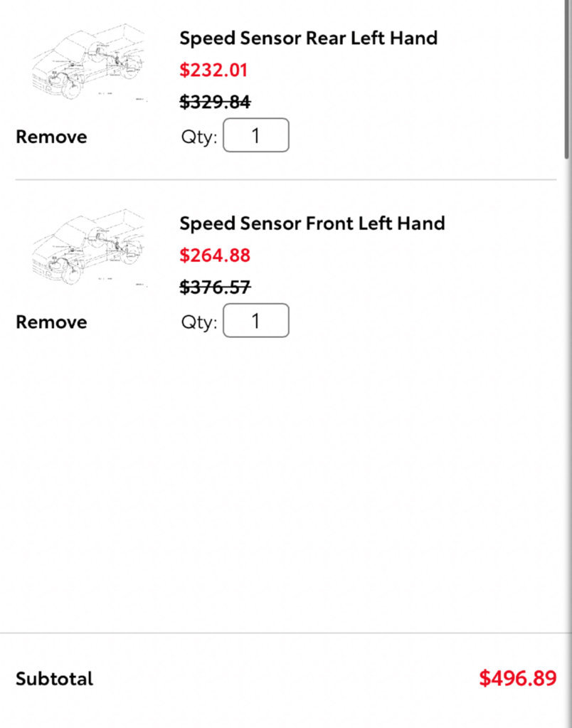Select the quantity field for the Front Left Hand sensor
The image size is (572, 728).
(x=256, y=320)
